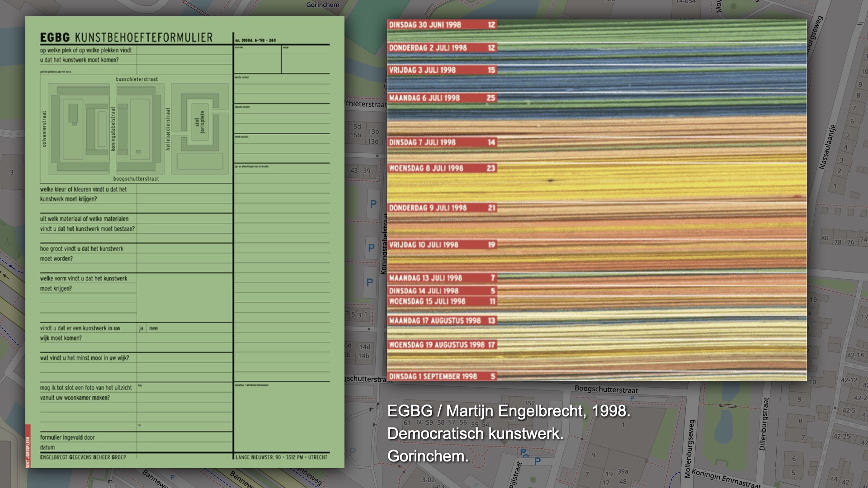Click the parking 'P' icon beside 43 39
Viewport: 868px width, 488px height.
(x=373, y=204)
